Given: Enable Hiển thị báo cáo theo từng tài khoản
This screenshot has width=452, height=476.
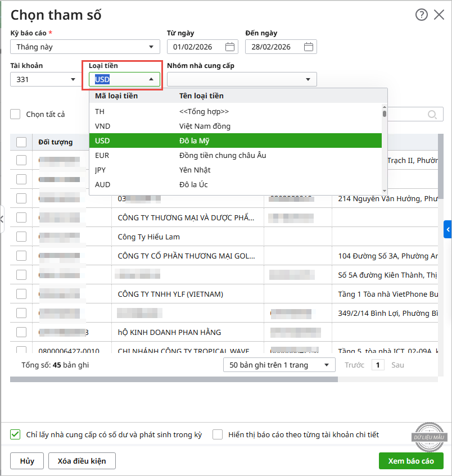Looking at the screenshot, I should (x=218, y=434).
